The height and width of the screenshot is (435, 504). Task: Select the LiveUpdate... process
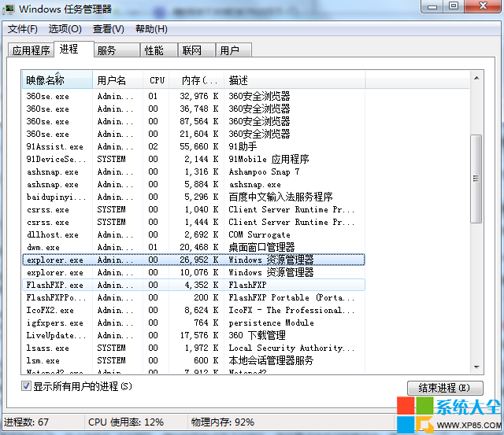point(194,335)
